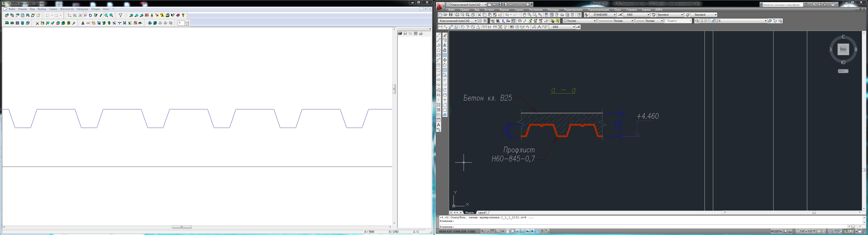Screen dimensions: 868x235
Task: Switch to the Модель tab in AutoCAD
Action: [469, 212]
